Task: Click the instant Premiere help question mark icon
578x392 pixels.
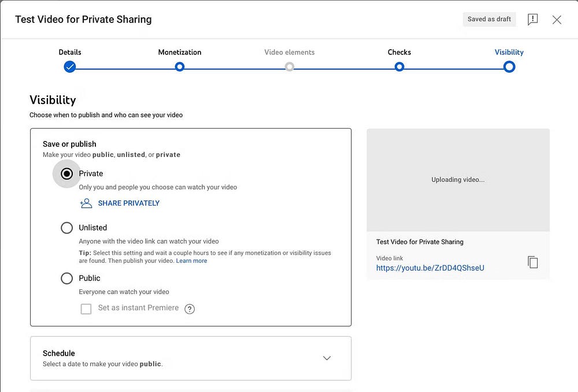Action: point(190,309)
